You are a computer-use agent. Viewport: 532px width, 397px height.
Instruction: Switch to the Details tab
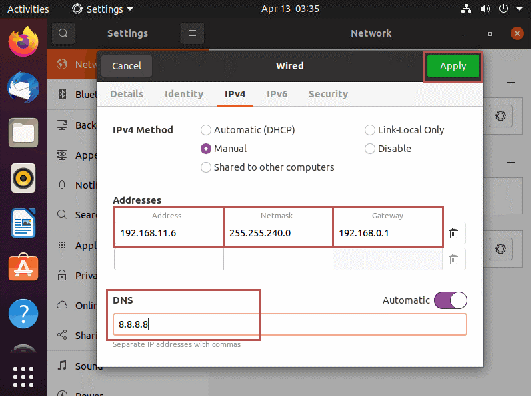click(127, 94)
